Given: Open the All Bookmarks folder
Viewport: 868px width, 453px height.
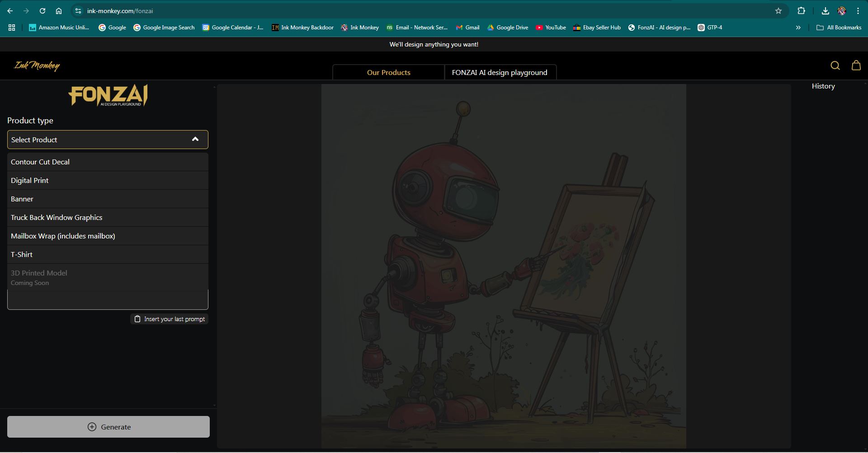Looking at the screenshot, I should pos(839,28).
